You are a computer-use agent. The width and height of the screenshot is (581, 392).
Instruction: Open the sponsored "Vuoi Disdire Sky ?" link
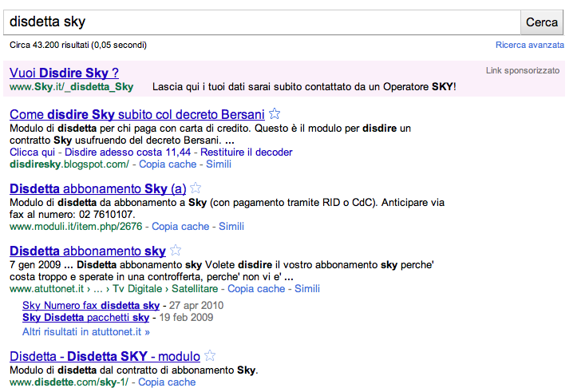coord(64,73)
